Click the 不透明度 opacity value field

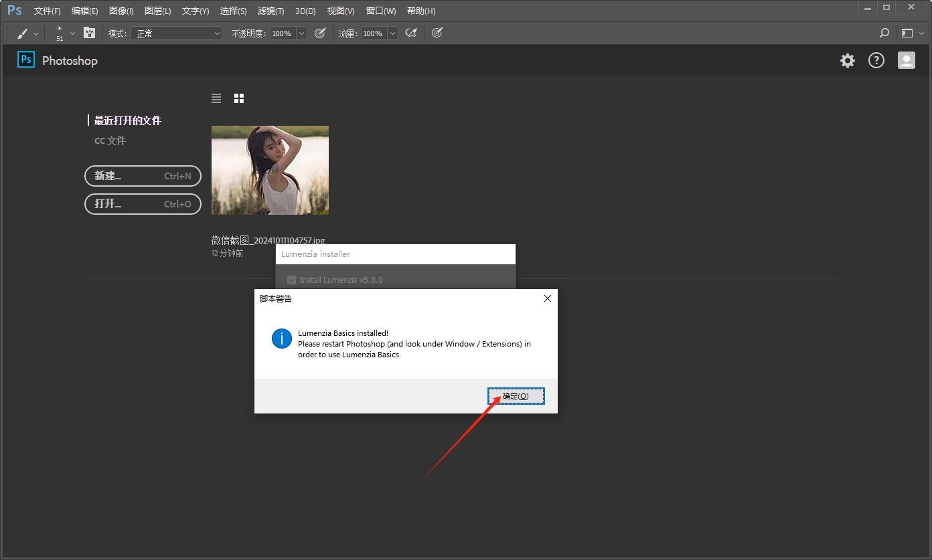point(283,33)
